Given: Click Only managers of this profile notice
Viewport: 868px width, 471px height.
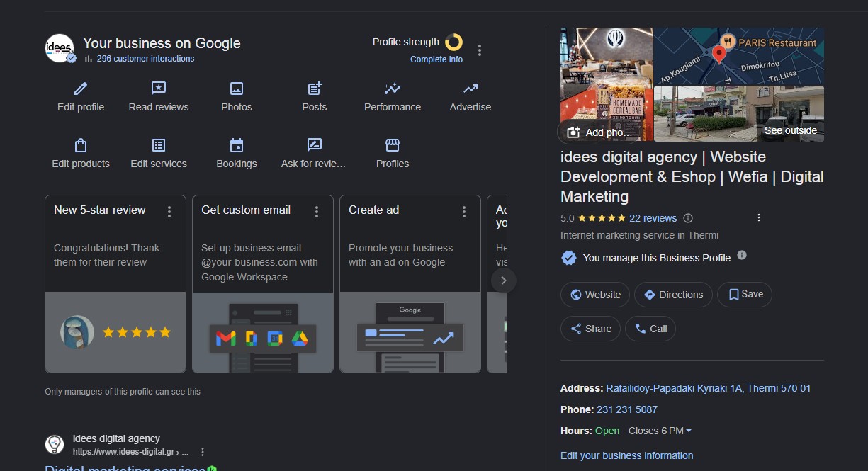Looking at the screenshot, I should click(123, 391).
